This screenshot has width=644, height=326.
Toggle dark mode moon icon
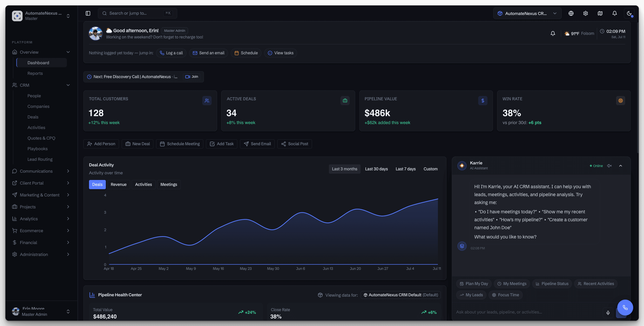(x=629, y=13)
